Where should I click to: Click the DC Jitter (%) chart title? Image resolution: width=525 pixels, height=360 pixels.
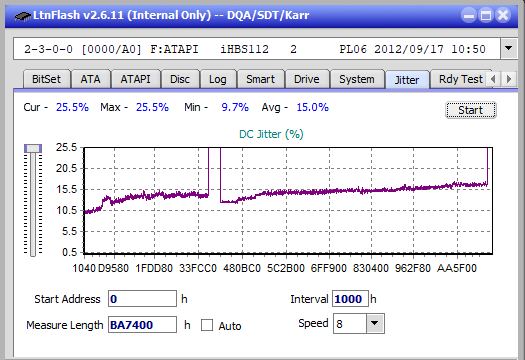click(x=271, y=134)
